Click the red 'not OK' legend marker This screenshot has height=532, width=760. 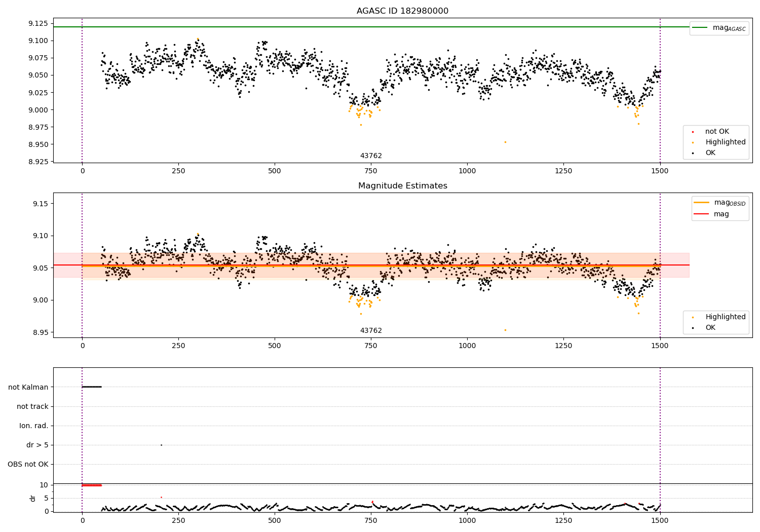click(x=693, y=132)
